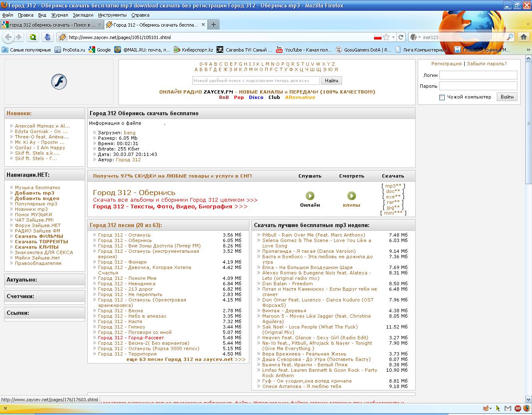This screenshot has height=415, width=532.
Task: Open the RnB radio channel link
Action: [224, 97]
